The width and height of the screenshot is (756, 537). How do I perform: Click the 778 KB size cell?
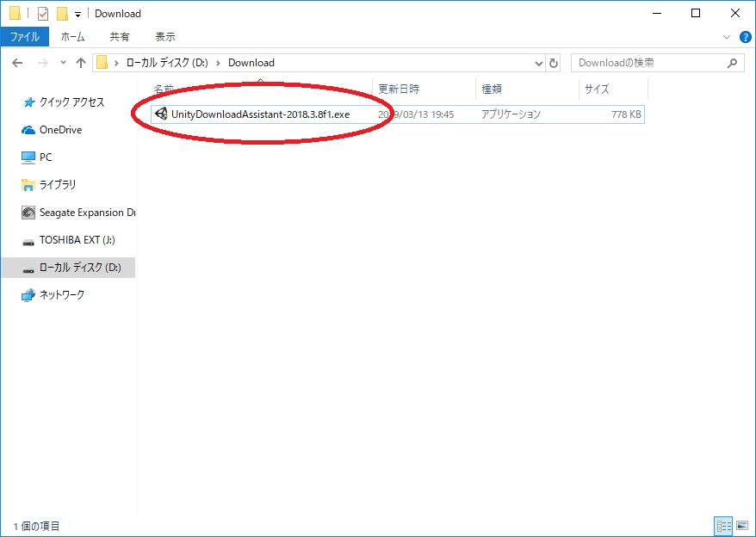pos(626,114)
